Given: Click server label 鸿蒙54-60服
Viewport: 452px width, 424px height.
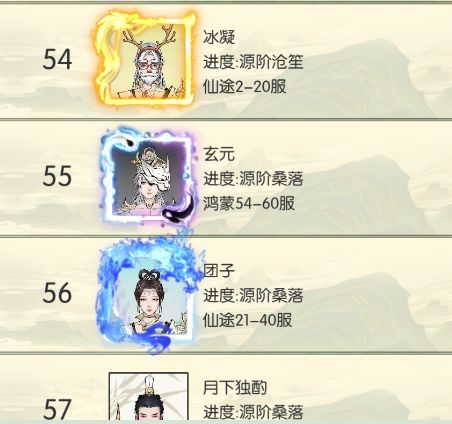Looking at the screenshot, I should (x=249, y=204).
